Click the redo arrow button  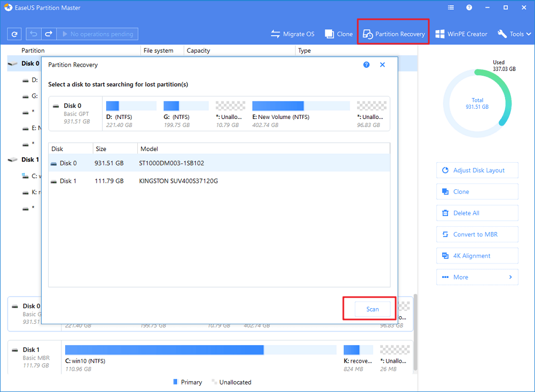coord(49,34)
